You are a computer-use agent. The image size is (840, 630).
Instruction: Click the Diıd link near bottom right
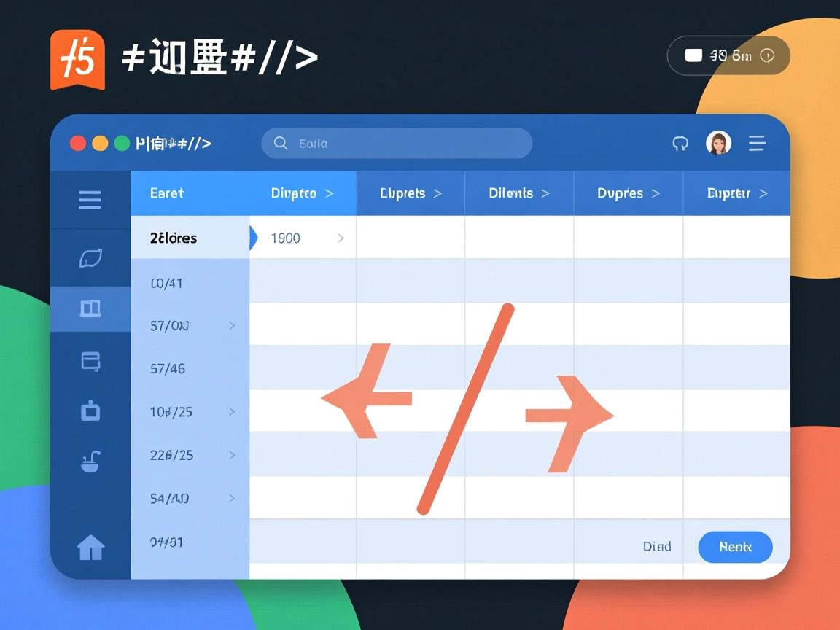point(657,546)
